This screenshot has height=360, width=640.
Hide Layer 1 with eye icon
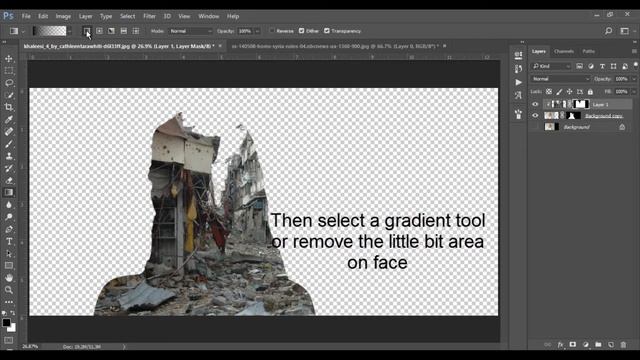(535, 104)
